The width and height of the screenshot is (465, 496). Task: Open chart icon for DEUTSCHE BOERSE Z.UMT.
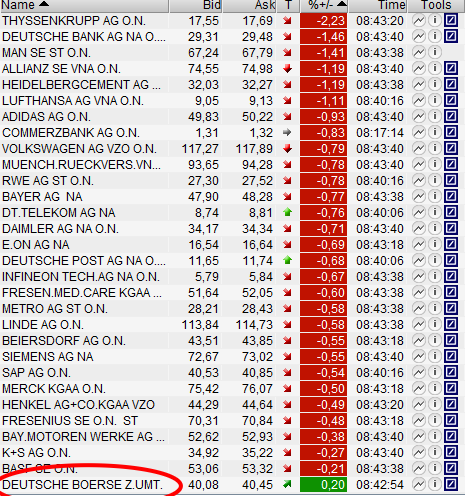coord(419,484)
